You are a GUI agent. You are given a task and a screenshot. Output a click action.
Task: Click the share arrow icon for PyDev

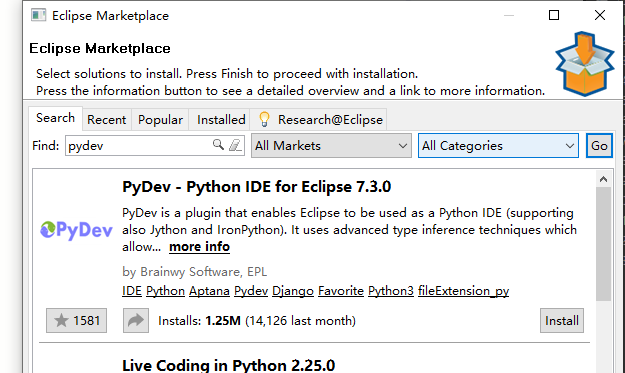136,320
